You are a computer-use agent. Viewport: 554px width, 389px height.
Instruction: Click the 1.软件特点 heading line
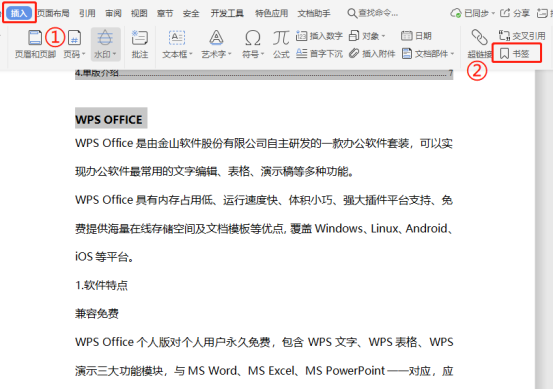point(101,285)
